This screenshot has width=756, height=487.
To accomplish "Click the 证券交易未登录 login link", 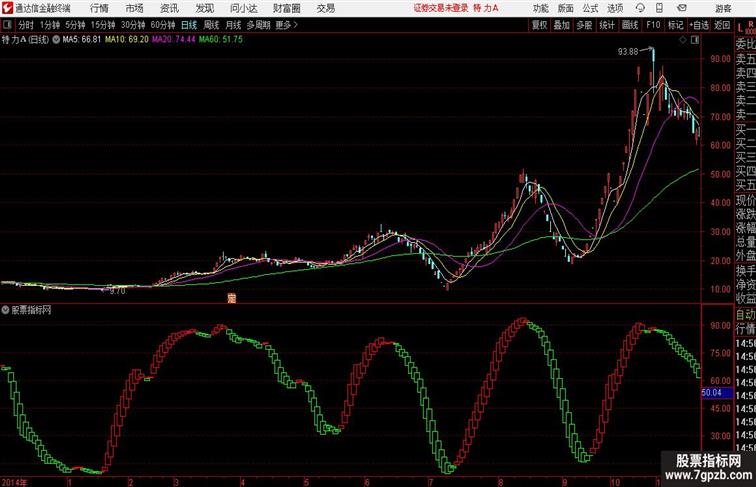I will tap(441, 8).
